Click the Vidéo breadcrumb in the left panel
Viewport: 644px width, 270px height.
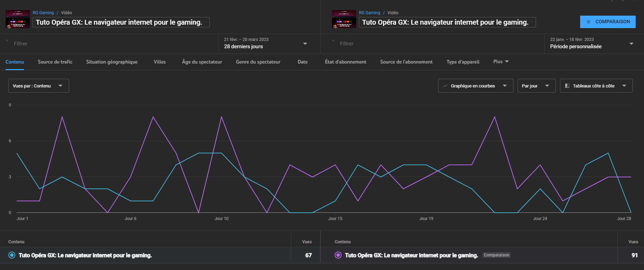click(x=67, y=12)
